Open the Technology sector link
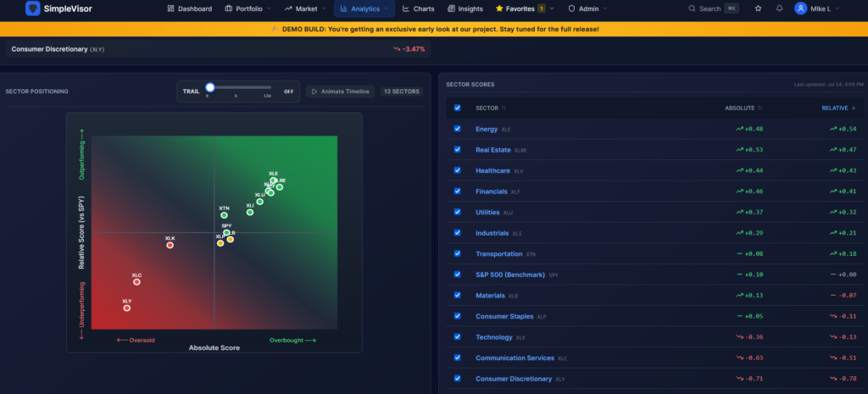Screen dimensions: 868x394 [494, 337]
